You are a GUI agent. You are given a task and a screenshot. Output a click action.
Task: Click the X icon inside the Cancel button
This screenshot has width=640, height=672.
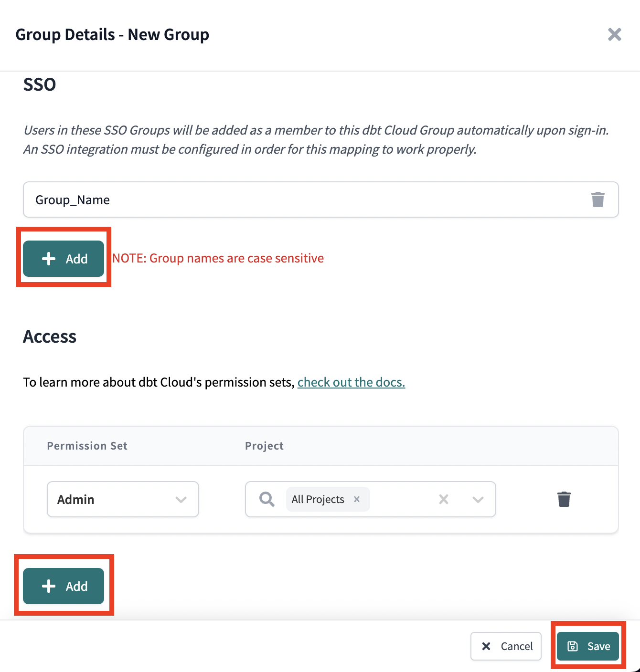pyautogui.click(x=487, y=646)
